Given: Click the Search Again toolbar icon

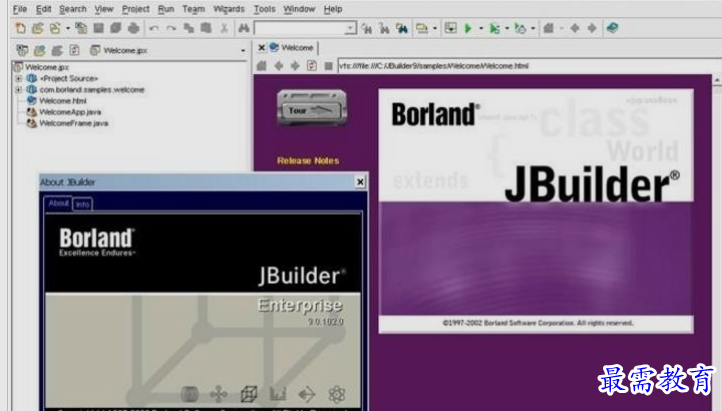Looking at the screenshot, I should coord(367,29).
